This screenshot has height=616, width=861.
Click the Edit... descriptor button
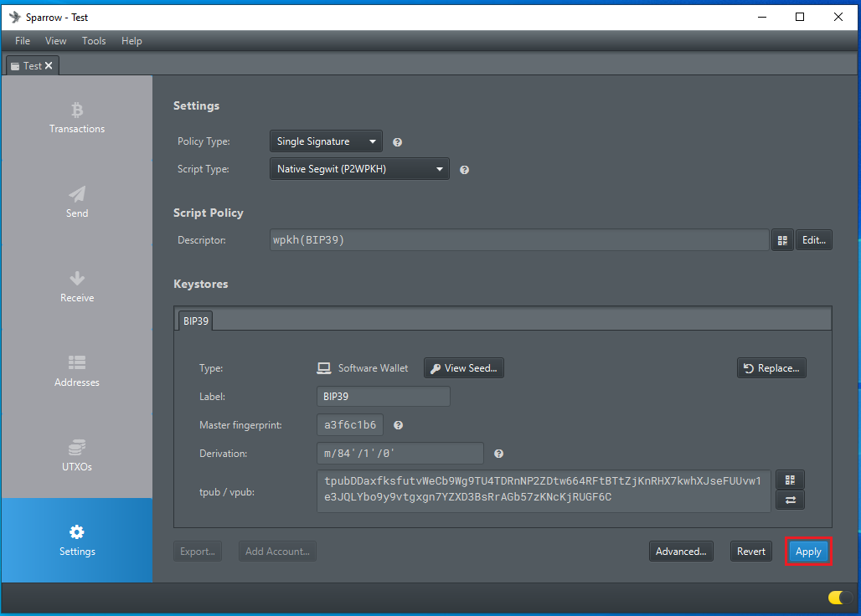[814, 240]
